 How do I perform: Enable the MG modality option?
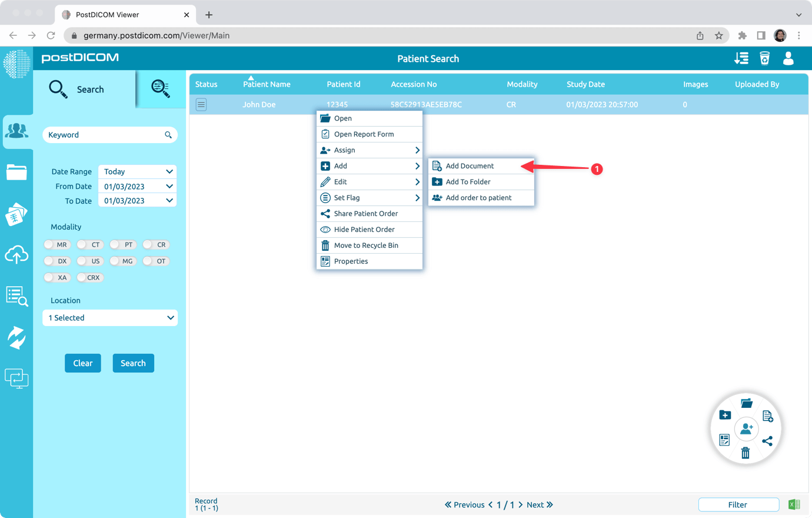123,261
